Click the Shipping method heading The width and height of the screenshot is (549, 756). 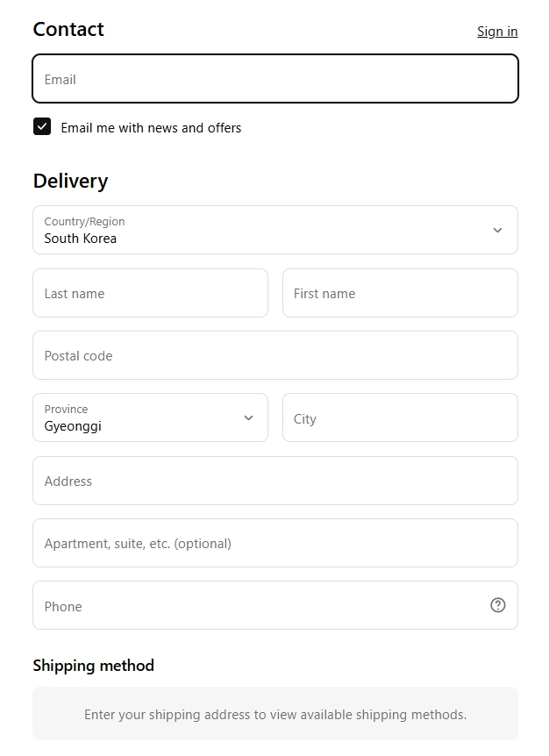[x=93, y=666]
